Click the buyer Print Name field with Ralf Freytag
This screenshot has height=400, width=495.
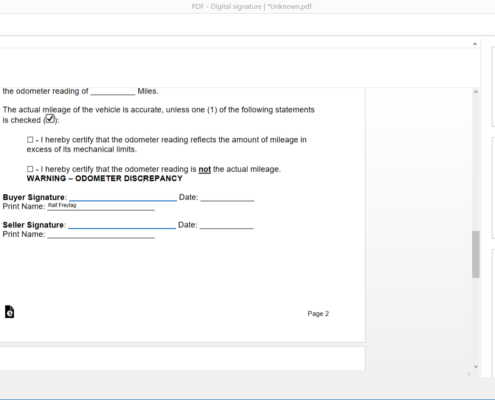101,206
